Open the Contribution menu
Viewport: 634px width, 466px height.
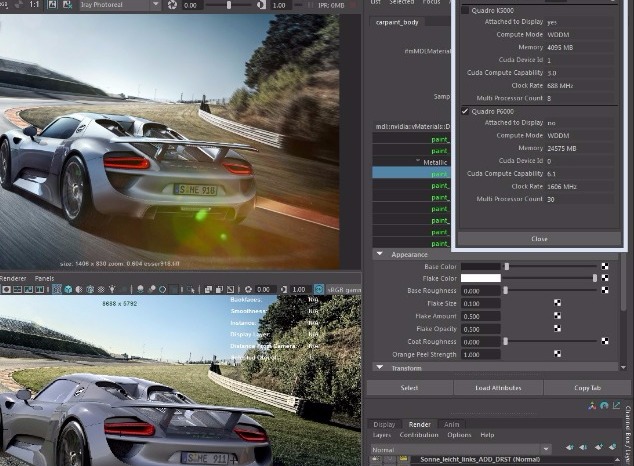419,435
